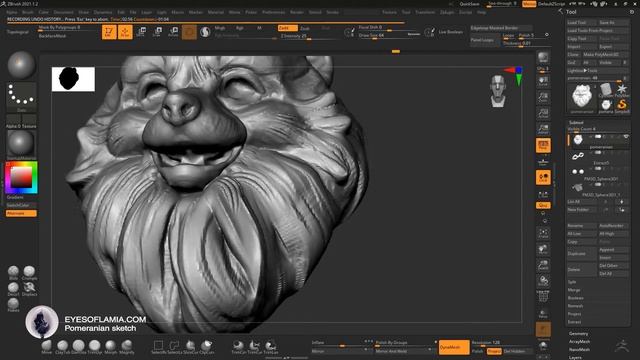Expand the Subtool section header

coord(576,122)
